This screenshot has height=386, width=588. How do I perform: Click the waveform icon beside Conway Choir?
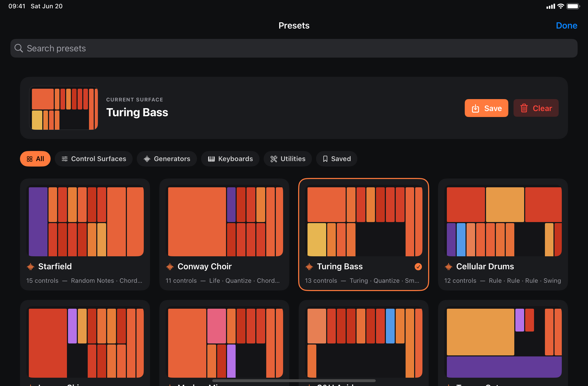pyautogui.click(x=170, y=267)
